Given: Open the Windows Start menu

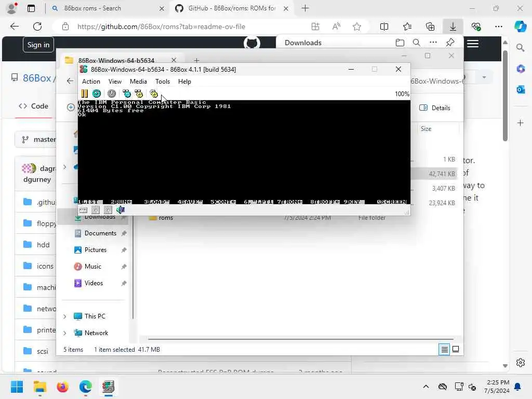Looking at the screenshot, I should [17, 387].
